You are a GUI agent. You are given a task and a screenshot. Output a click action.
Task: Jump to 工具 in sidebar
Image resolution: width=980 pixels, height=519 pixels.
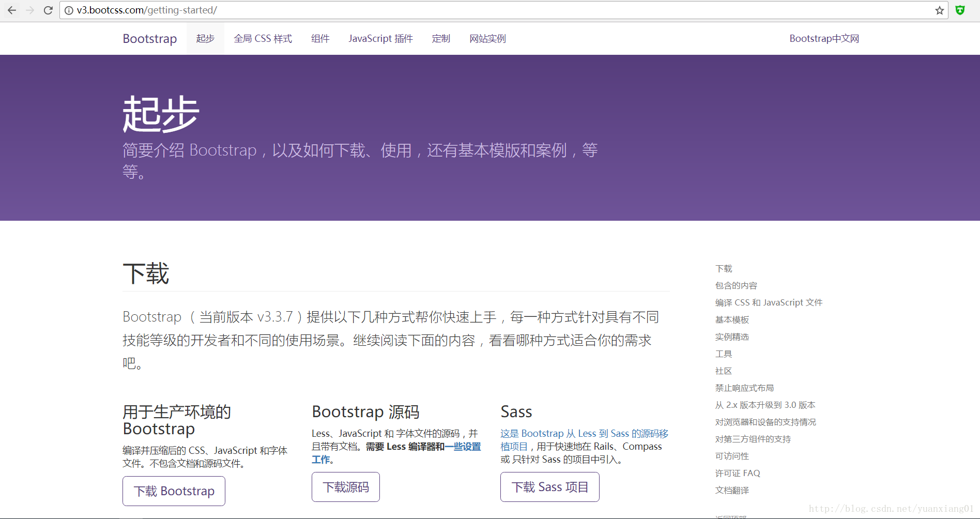[724, 354]
